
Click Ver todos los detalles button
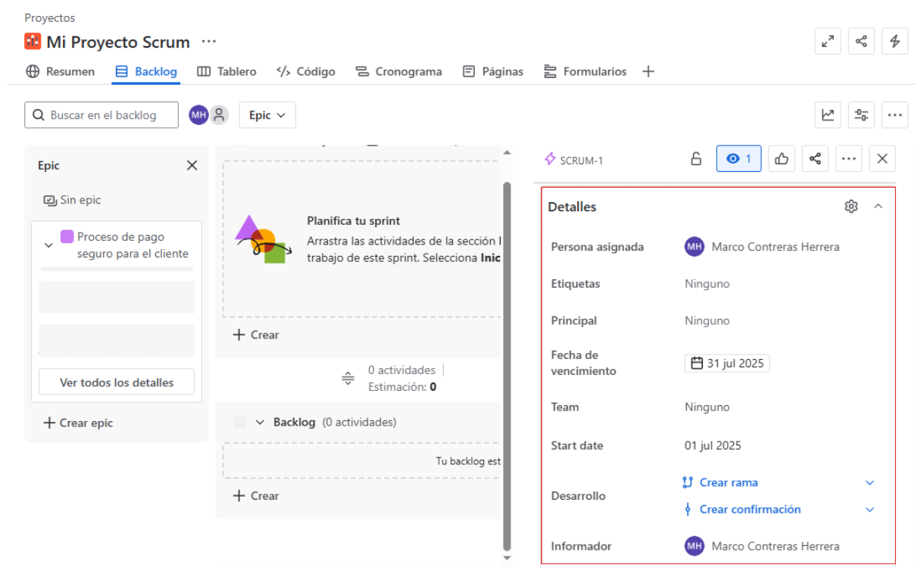[x=117, y=382]
